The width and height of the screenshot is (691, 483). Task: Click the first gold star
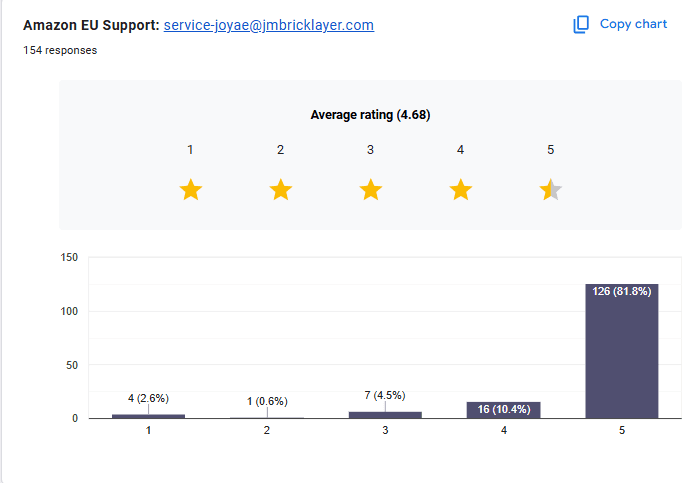click(x=191, y=190)
